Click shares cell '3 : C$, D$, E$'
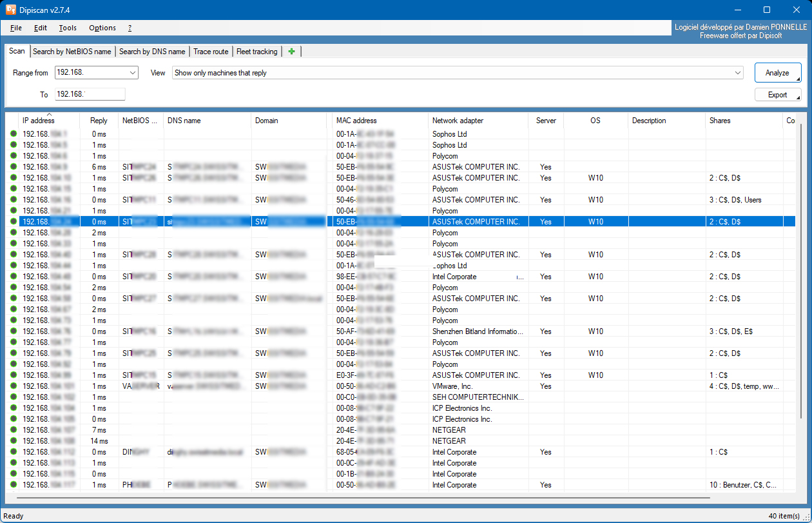 [731, 331]
